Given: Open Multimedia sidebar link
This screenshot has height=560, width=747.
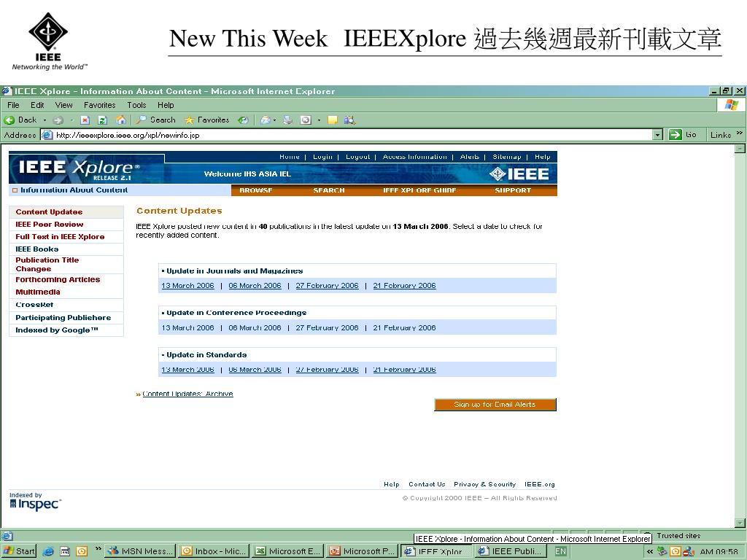Looking at the screenshot, I should tap(38, 292).
